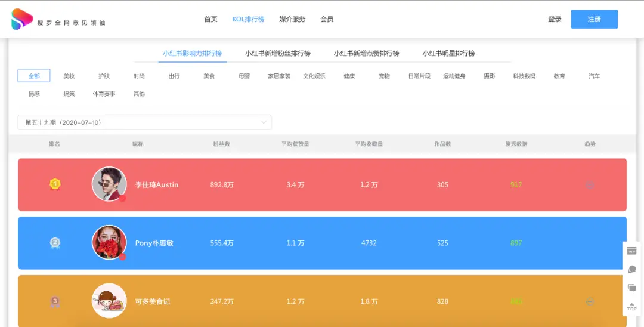Open 可多美食记 avatar
644x327 pixels.
(x=109, y=301)
